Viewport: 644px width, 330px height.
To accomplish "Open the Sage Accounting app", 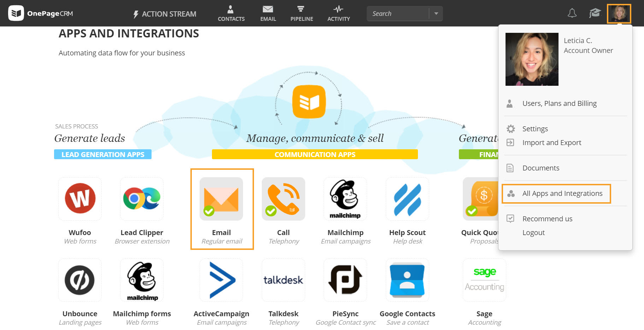I will (x=484, y=280).
